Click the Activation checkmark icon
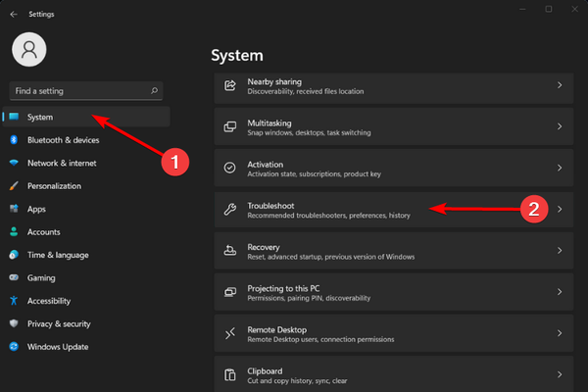Screen dimensions: 588x392 coord(230,168)
